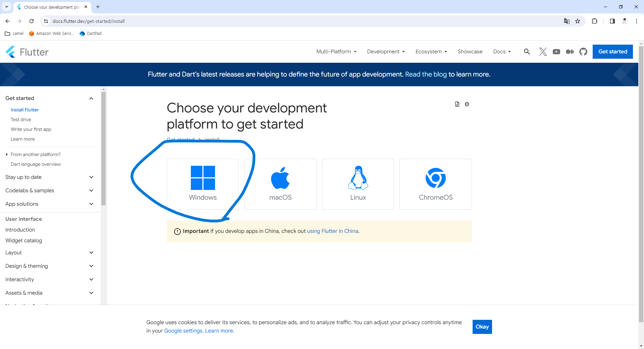Expand the Interactivity sidebar section
644x349 pixels.
91,280
